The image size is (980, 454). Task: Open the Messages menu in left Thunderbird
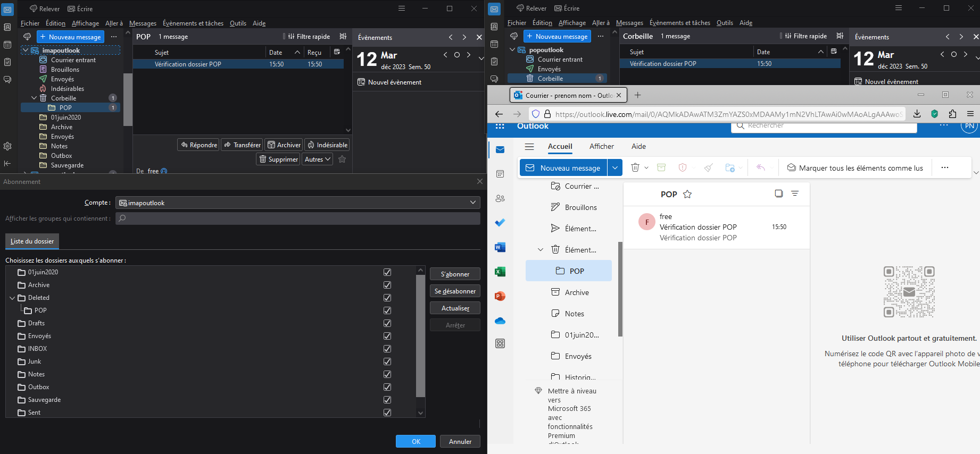point(143,23)
